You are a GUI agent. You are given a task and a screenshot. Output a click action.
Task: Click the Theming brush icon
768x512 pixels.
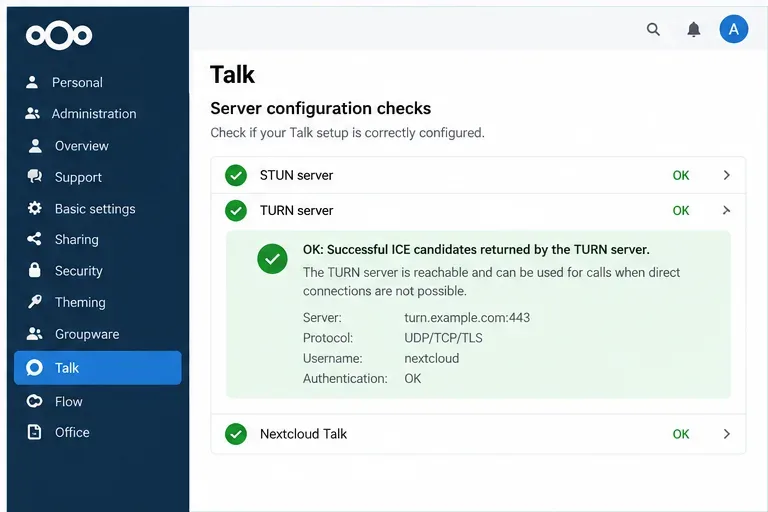[35, 302]
